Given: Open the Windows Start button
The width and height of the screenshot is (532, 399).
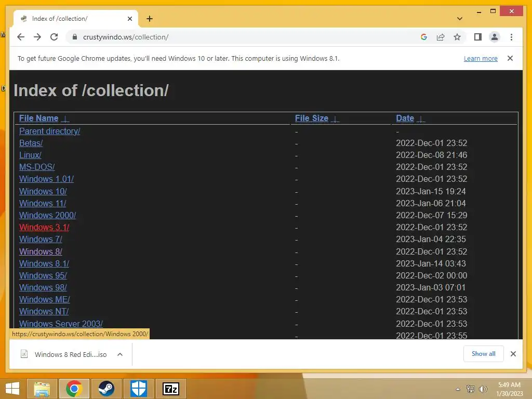Looking at the screenshot, I should tap(12, 389).
